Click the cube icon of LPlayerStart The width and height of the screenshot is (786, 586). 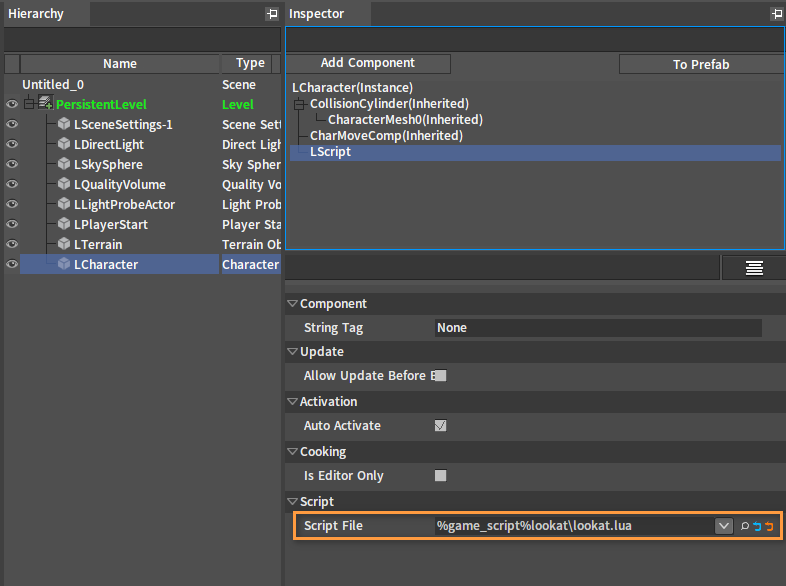pos(64,224)
